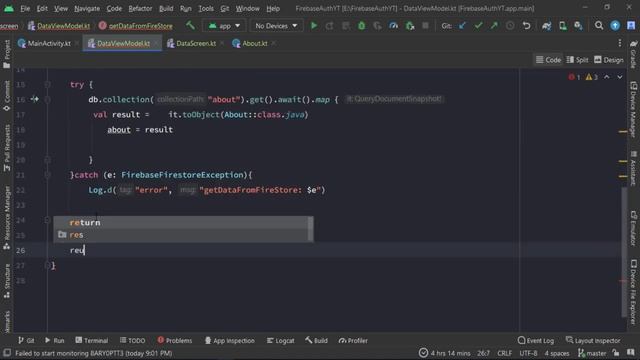Go to next highlighted error arrow
Screen dimensions: 640x360
click(620, 77)
